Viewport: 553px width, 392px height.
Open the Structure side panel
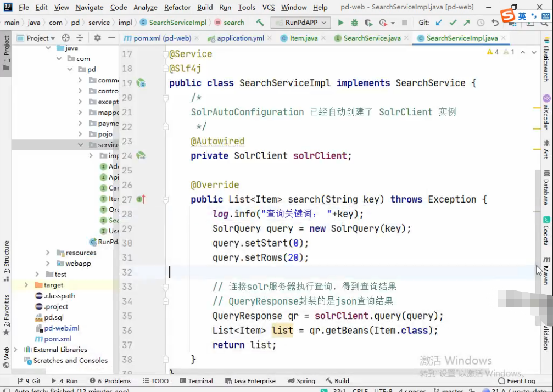(x=7, y=261)
